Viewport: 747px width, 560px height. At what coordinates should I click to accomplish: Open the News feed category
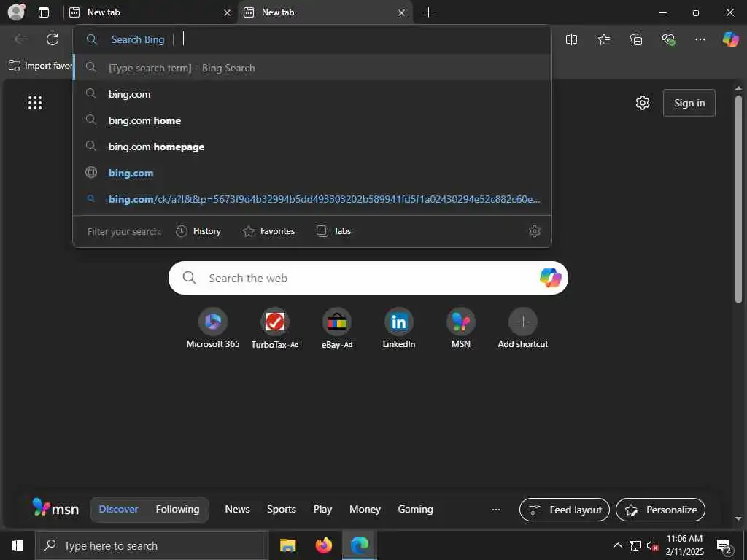237,509
